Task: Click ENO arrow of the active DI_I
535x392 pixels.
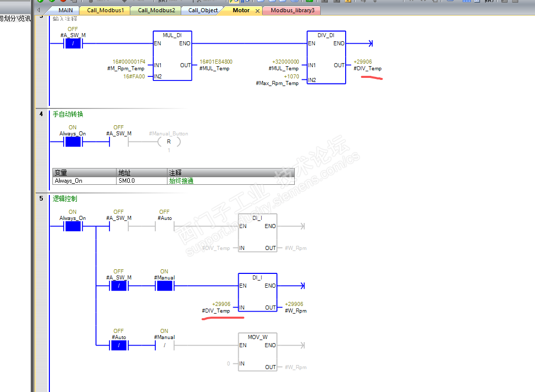Action: [x=302, y=286]
